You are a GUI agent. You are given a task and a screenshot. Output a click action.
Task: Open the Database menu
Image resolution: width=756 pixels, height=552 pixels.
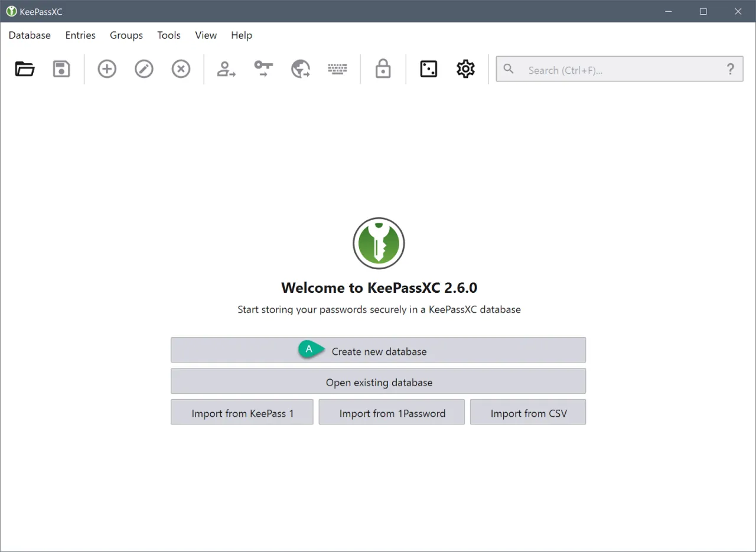tap(30, 35)
